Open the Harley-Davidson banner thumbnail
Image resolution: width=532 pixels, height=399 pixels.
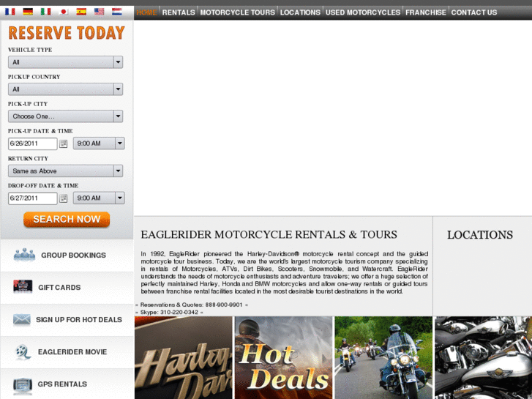[x=183, y=357]
